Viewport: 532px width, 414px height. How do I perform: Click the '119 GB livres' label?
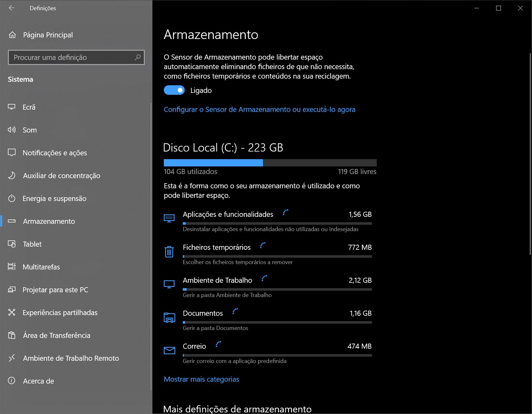tap(357, 171)
